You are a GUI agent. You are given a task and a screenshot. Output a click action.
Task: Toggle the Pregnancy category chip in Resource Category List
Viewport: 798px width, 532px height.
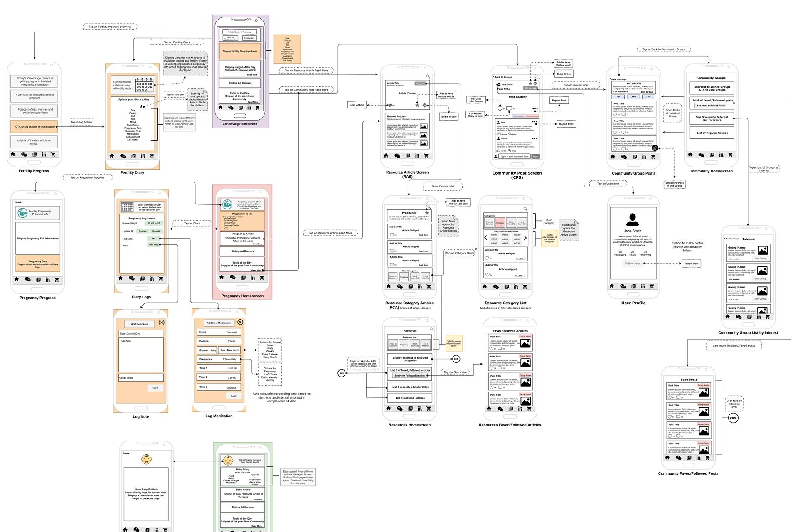click(x=500, y=222)
